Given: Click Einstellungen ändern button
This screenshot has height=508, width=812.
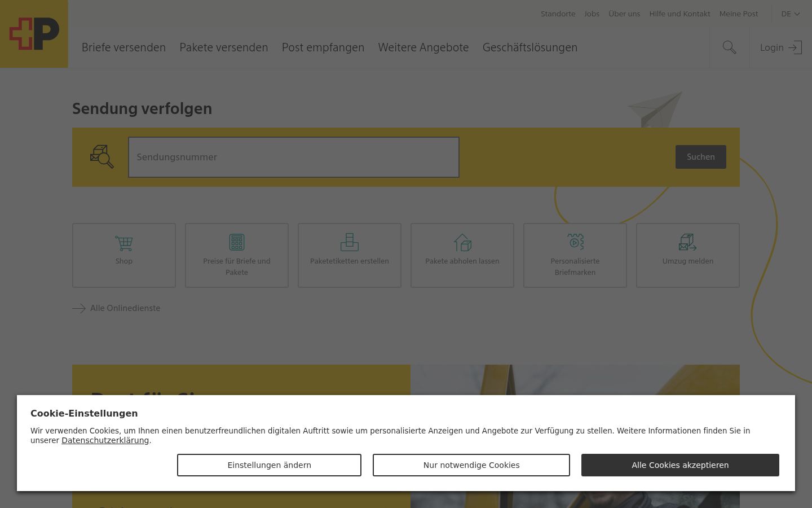Looking at the screenshot, I should (x=269, y=465).
